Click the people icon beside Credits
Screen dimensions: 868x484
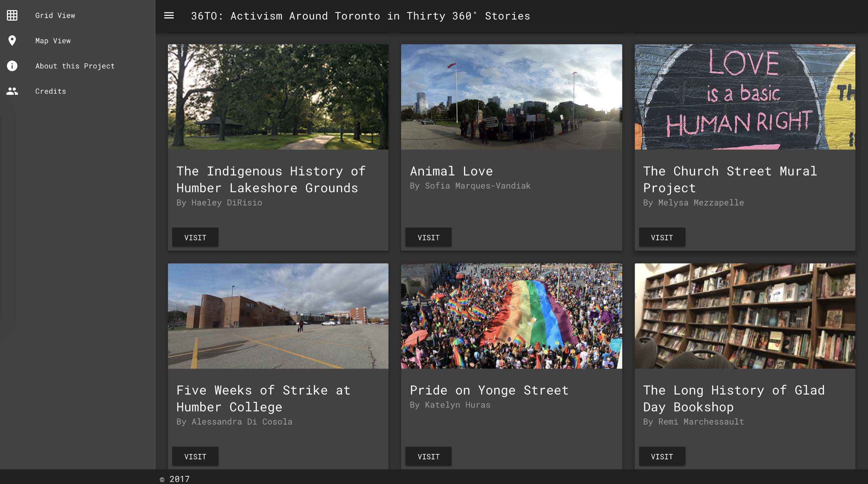pyautogui.click(x=12, y=91)
